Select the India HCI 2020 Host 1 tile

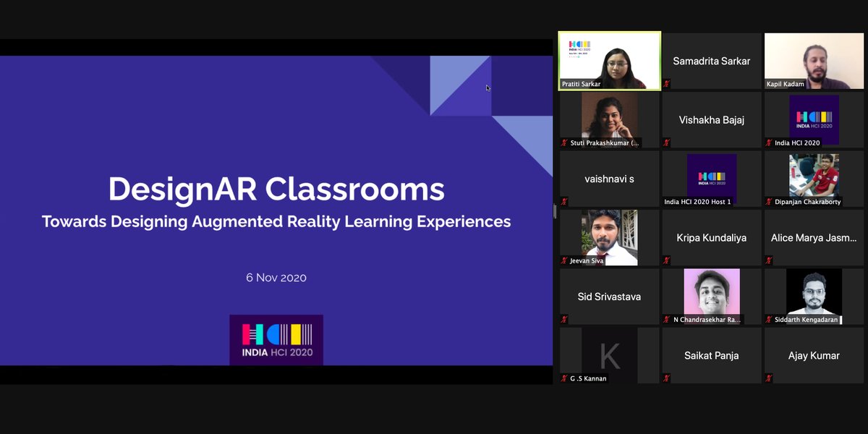[712, 179]
